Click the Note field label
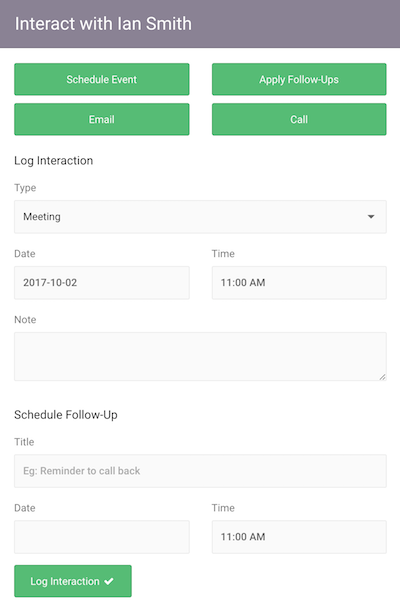Image resolution: width=400 pixels, height=613 pixels. click(x=25, y=320)
